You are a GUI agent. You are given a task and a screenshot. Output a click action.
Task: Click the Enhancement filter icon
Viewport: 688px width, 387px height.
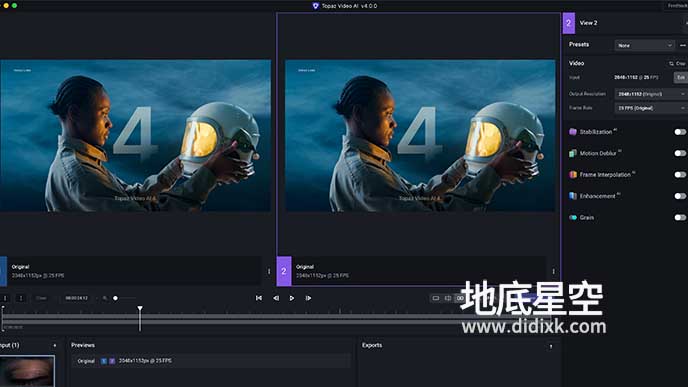[x=573, y=196]
